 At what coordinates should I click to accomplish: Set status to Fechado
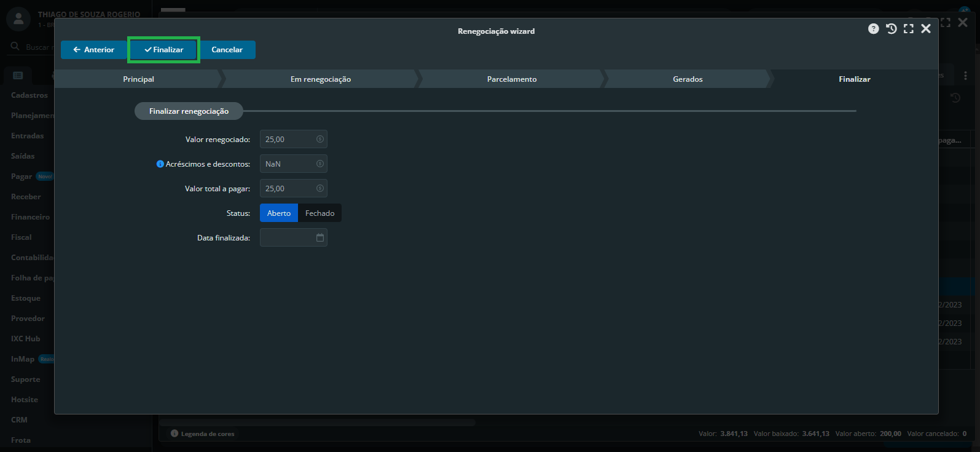(x=319, y=213)
